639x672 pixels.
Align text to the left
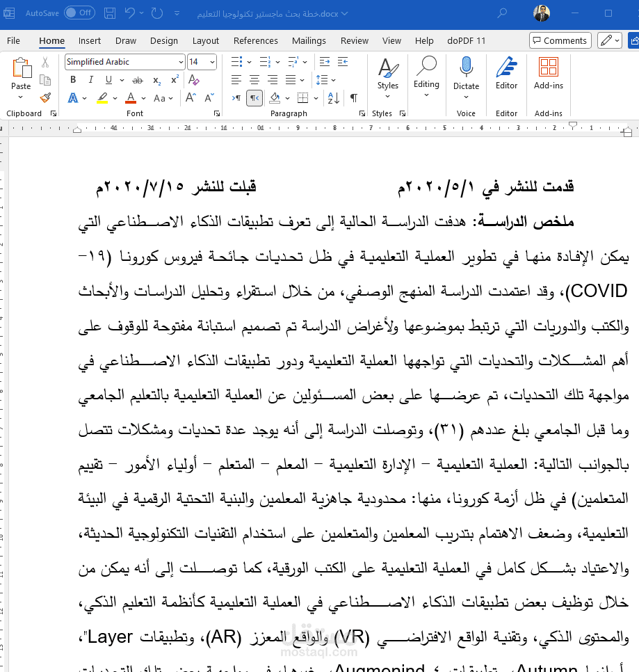click(x=236, y=80)
